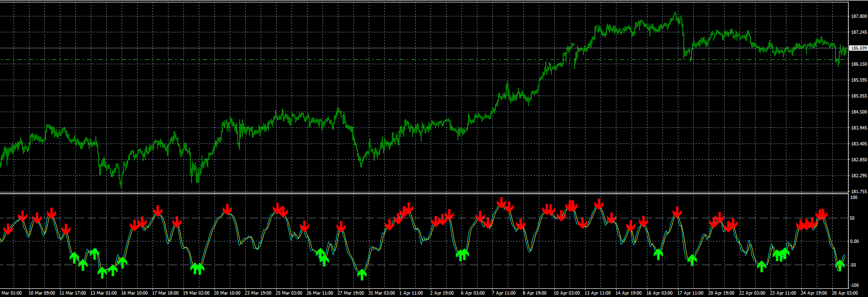Image resolution: width=868 pixels, height=297 pixels.
Task: Click the indicator scale value -50
Action: [x=854, y=265]
